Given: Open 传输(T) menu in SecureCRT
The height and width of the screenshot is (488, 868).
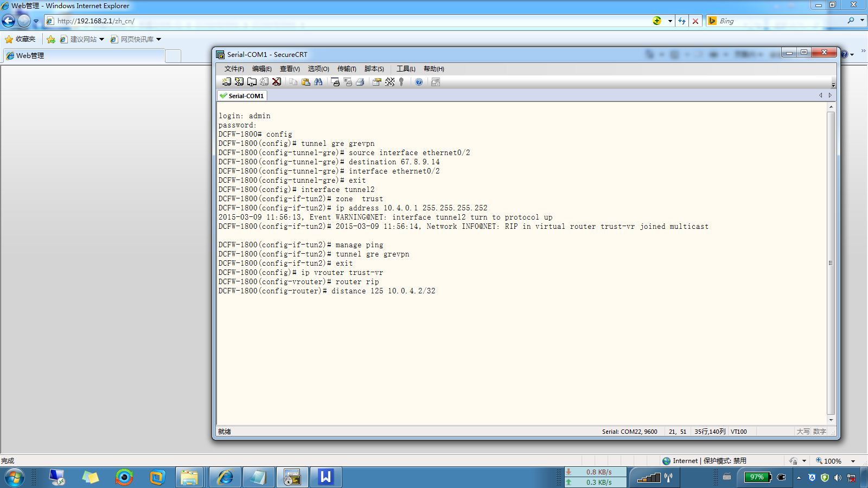Looking at the screenshot, I should (x=347, y=69).
